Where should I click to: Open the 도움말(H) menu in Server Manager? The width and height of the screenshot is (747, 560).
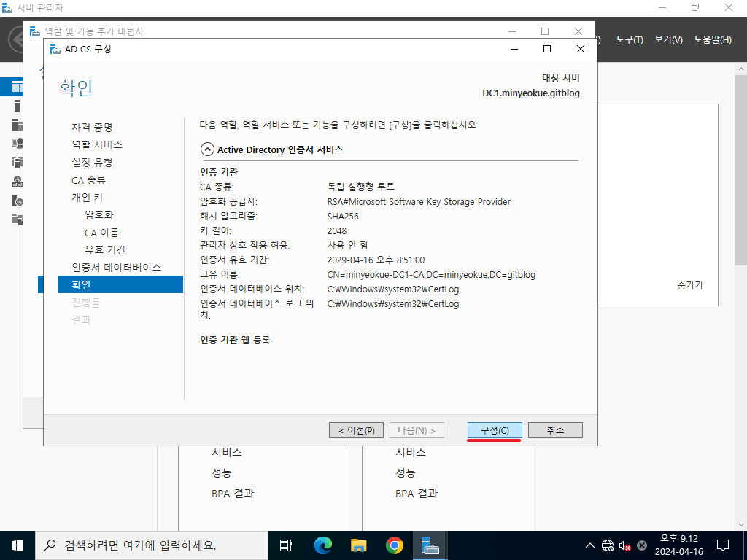712,40
